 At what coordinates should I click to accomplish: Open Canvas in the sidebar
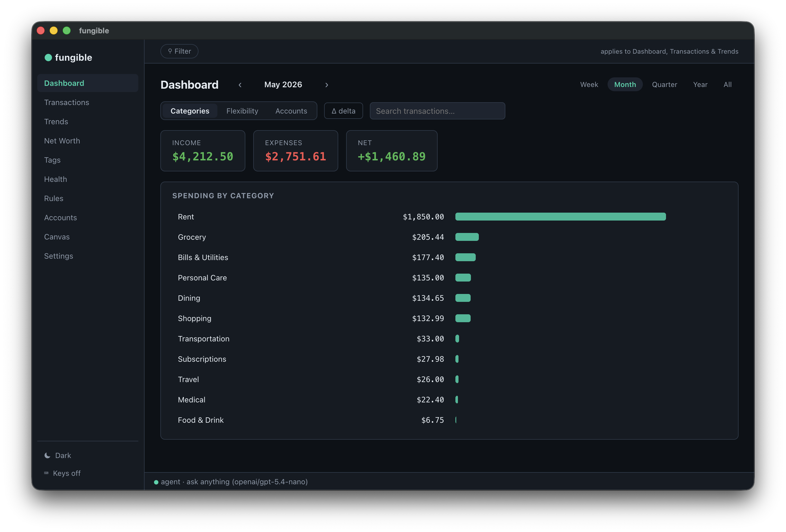[x=88, y=237]
